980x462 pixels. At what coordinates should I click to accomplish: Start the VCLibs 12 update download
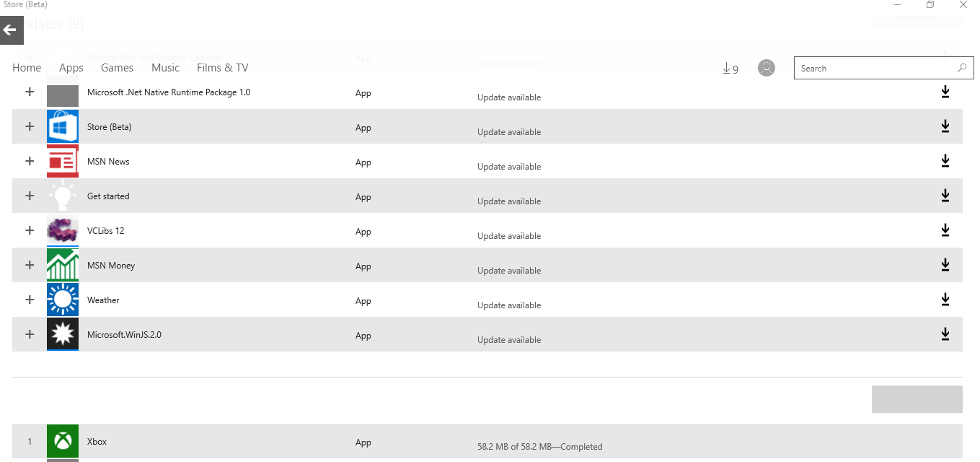click(x=945, y=230)
